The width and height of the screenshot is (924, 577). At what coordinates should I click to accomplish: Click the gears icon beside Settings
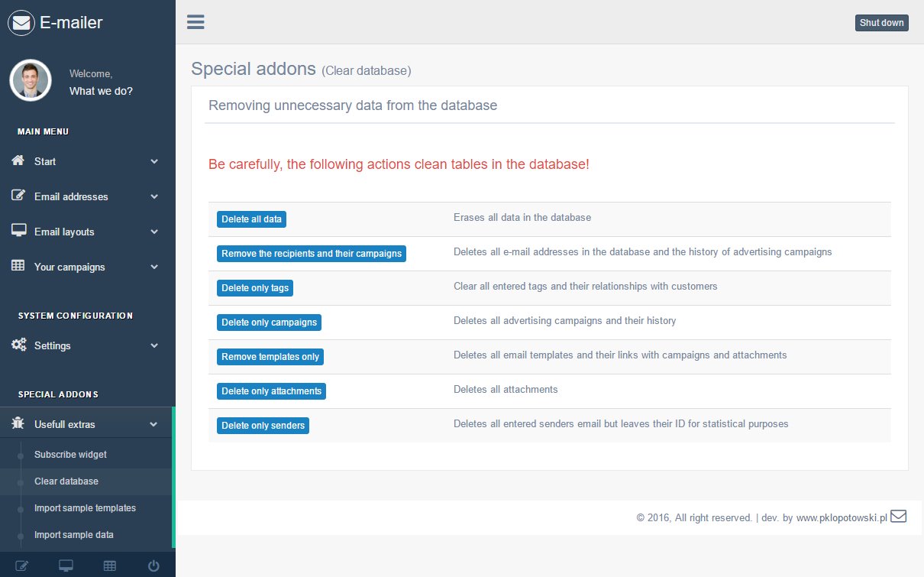18,345
